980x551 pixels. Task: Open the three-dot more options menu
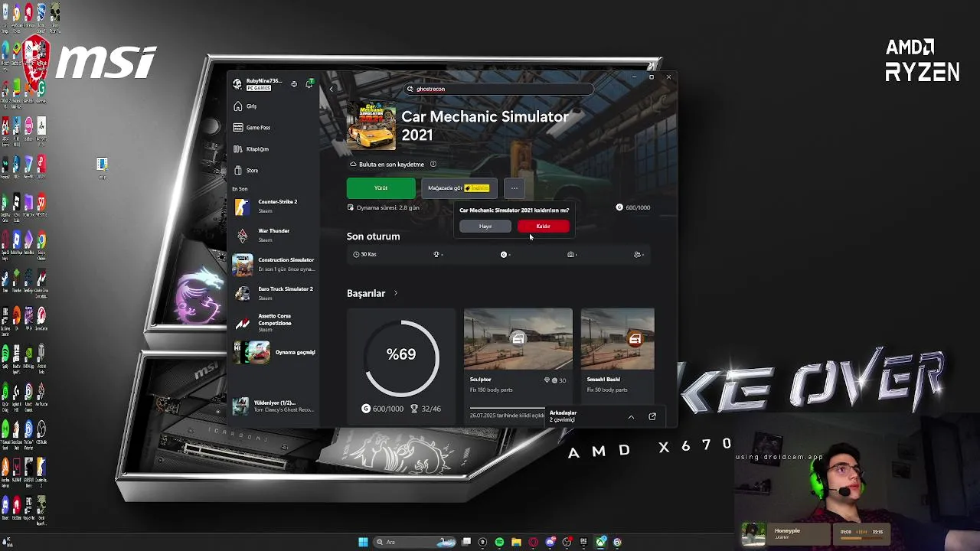514,187
